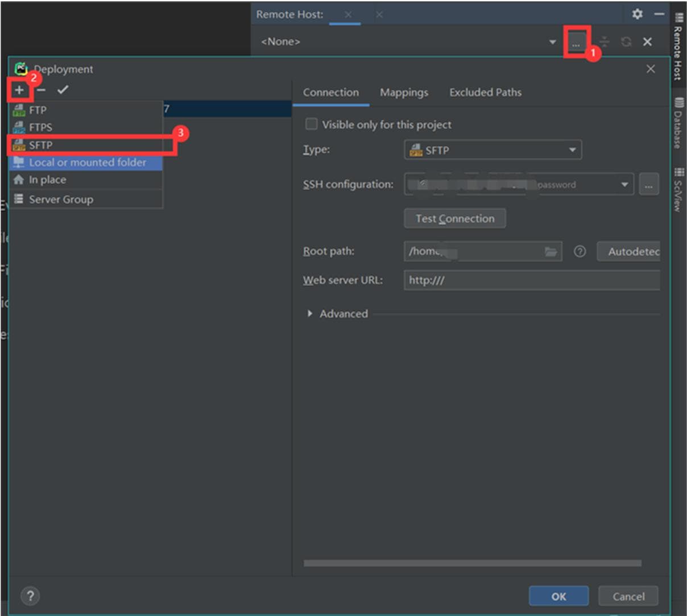
Task: Switch to the Mappings tab
Action: pos(404,92)
